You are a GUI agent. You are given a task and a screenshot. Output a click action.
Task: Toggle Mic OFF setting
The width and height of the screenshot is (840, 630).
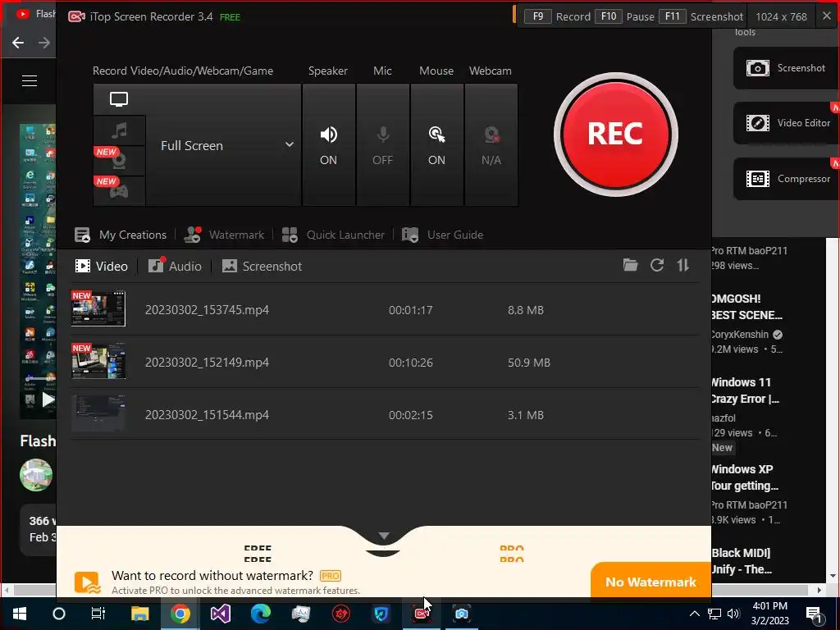[382, 144]
